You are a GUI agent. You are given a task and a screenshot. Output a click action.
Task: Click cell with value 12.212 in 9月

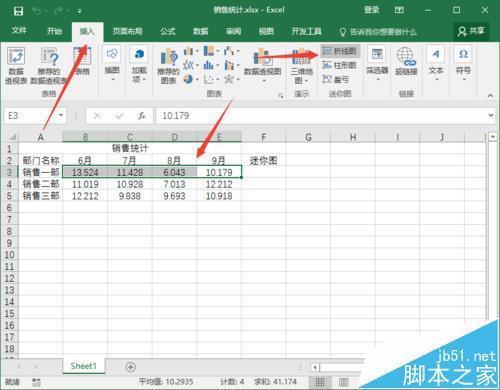tap(219, 184)
